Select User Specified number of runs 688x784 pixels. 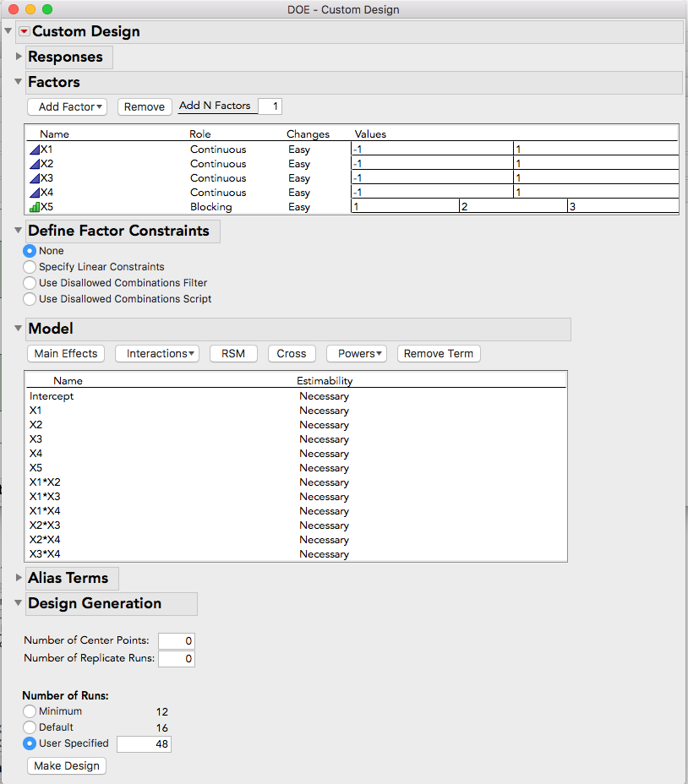tap(30, 743)
